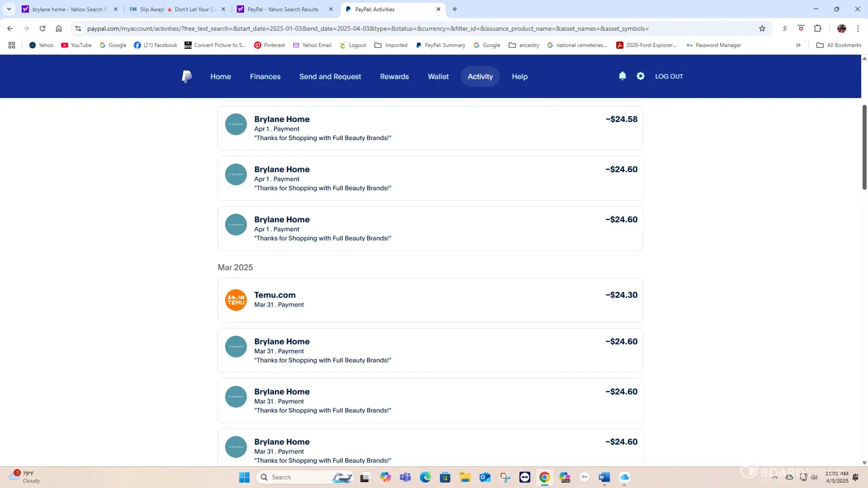This screenshot has height=488, width=868.
Task: Switch to the brylane home Yahoo Search tab
Action: tap(67, 9)
